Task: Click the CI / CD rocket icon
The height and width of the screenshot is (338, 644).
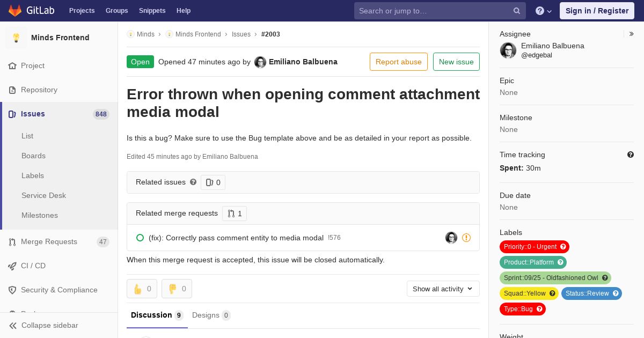Action: (x=12, y=266)
